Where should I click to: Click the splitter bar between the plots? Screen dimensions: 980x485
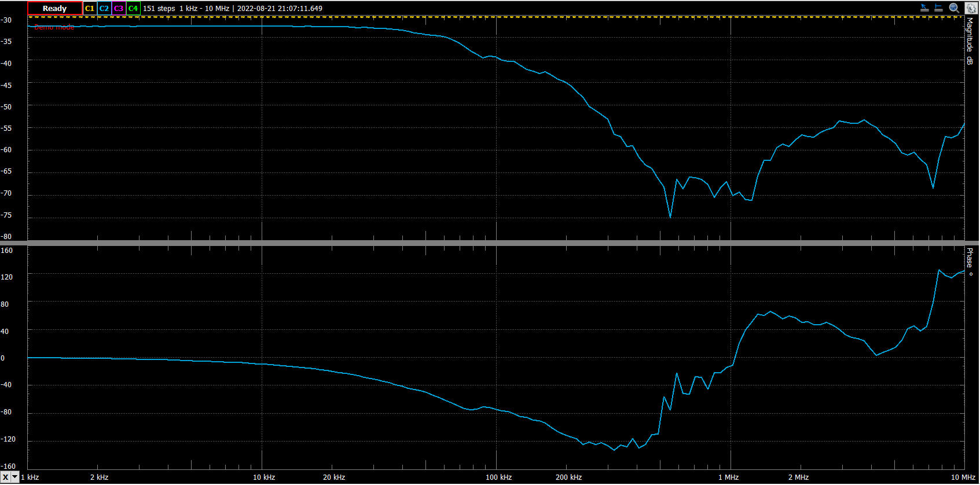(x=490, y=243)
